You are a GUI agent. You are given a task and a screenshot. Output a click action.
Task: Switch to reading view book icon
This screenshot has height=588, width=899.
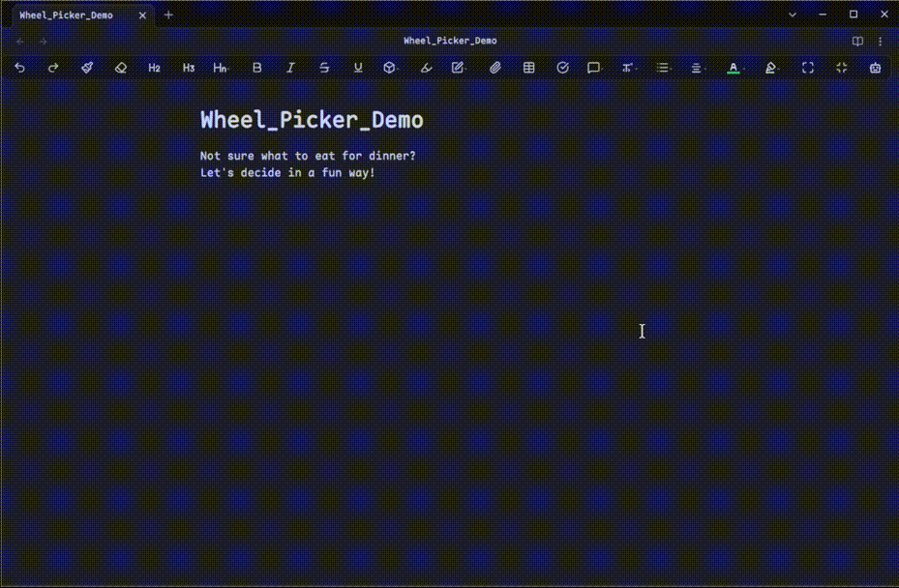(857, 42)
